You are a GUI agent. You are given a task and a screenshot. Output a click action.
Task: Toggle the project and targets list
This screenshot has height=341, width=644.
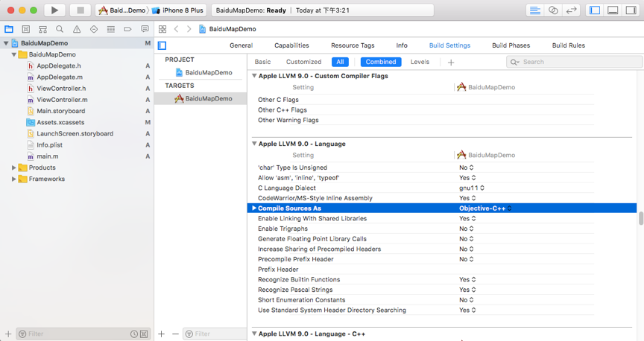click(x=162, y=45)
